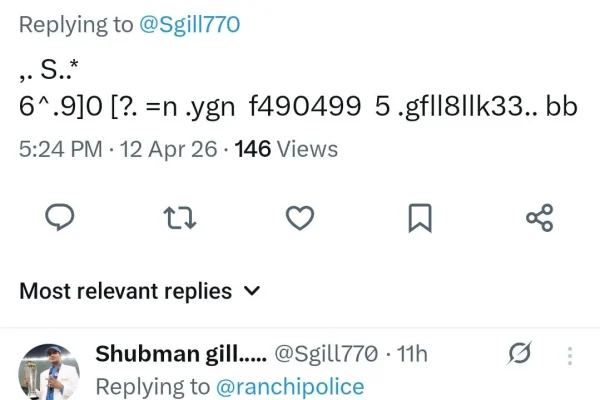Open @Sgill770 mention in Replying to line
The height and width of the screenshot is (400, 600).
click(189, 25)
